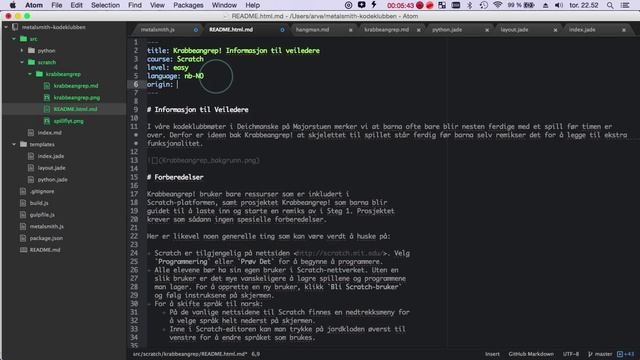
Task: Click the Wi-Fi status icon
Action: 497,5
